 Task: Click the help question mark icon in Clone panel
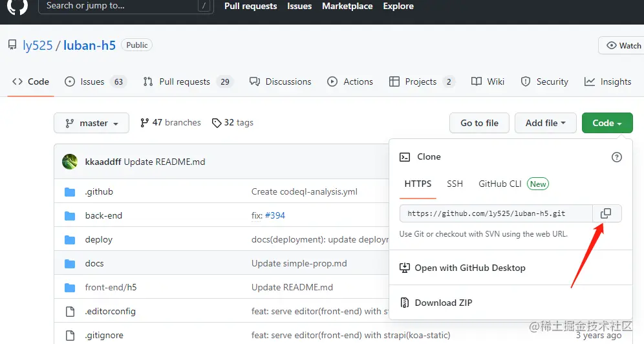617,157
